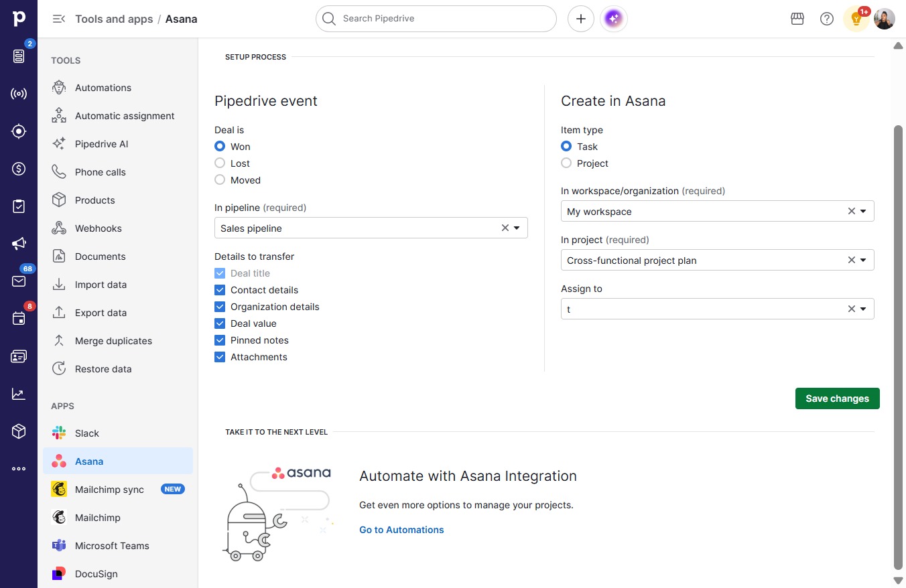Uncheck Organization details checkbox
This screenshot has height=588, width=906.
[220, 307]
